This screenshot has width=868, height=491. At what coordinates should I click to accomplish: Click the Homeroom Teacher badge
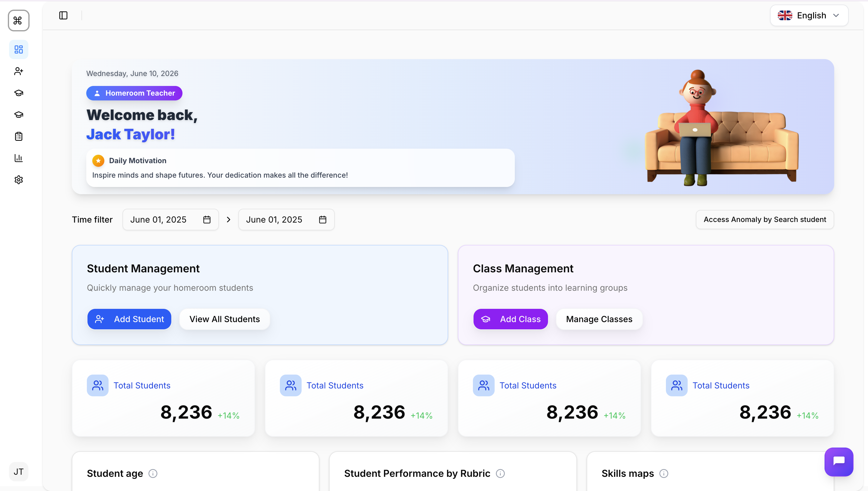[x=134, y=93]
